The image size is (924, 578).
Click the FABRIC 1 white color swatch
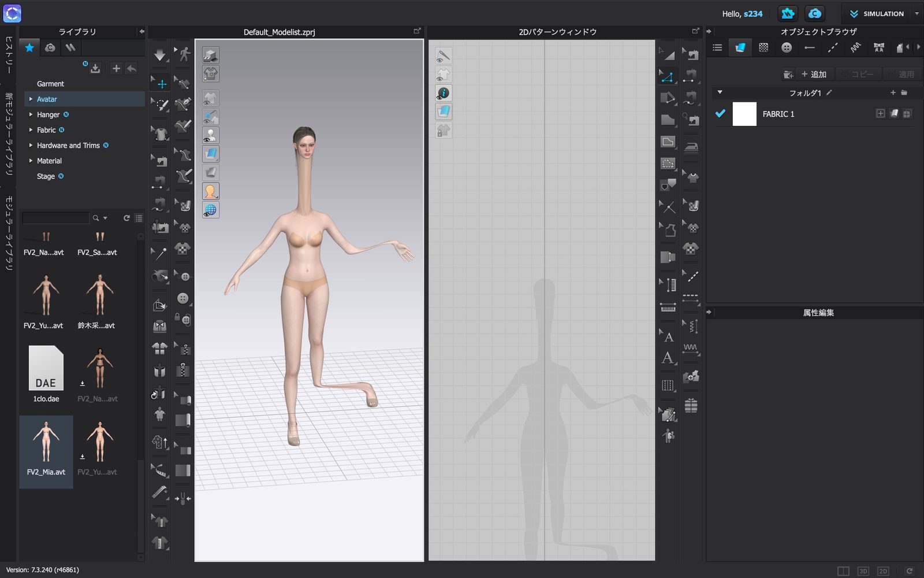744,114
